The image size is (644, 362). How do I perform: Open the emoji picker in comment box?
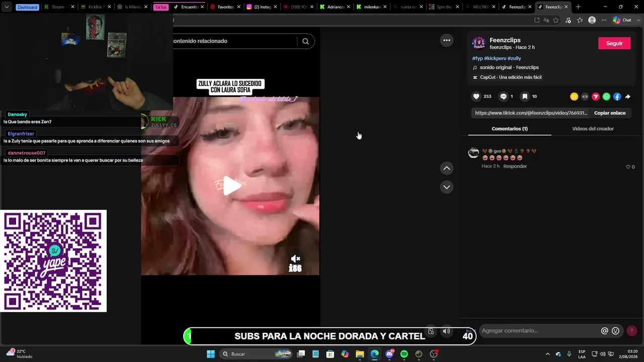pos(615,331)
